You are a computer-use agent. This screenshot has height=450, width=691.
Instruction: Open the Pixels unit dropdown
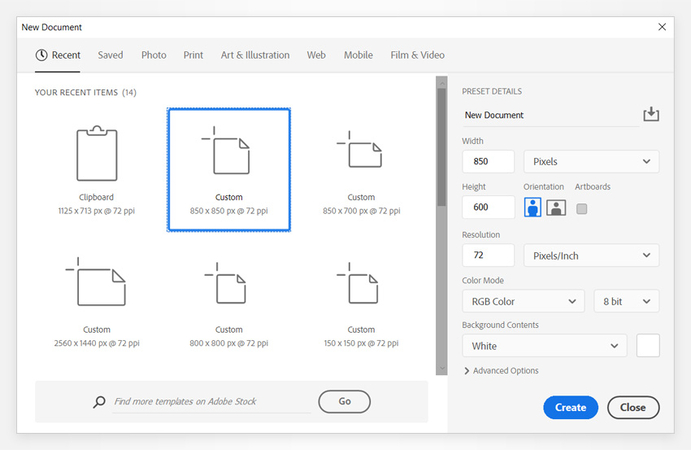pyautogui.click(x=591, y=161)
